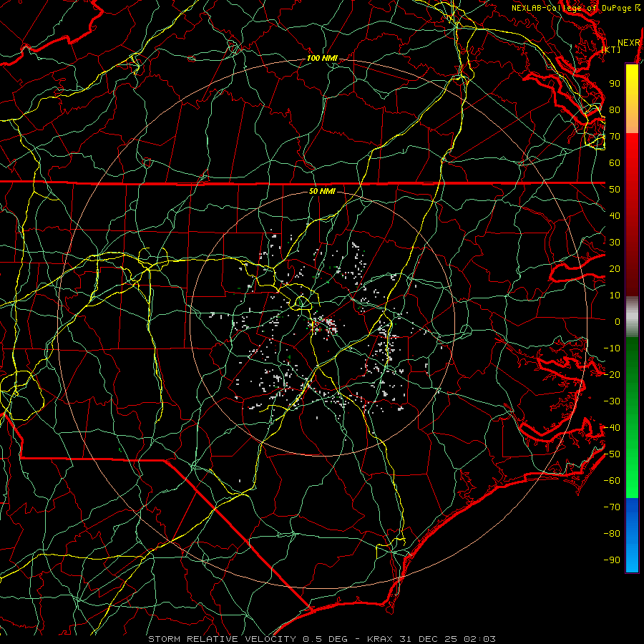Screen dimensions: 644x644
Task: Click the positive 90 knot scale label
Action: click(615, 84)
